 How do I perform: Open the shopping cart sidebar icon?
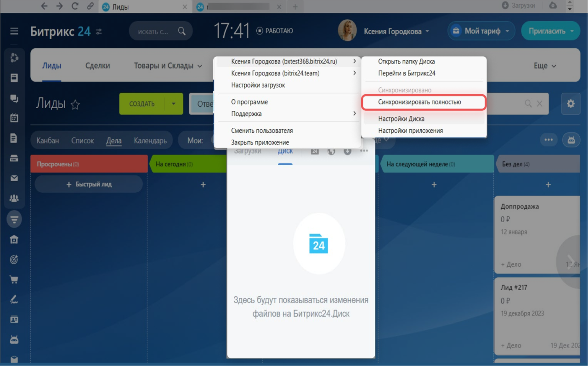pos(14,279)
